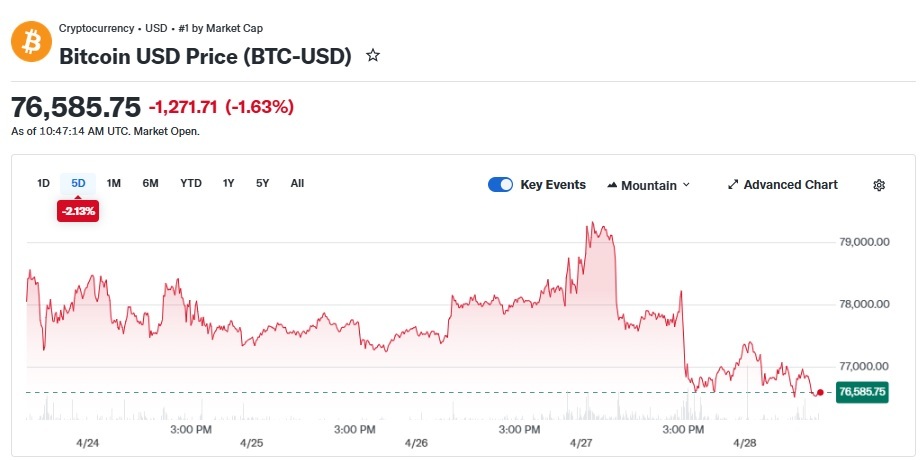Click the chevron next to Mountain
921x460 pixels.
click(x=685, y=186)
